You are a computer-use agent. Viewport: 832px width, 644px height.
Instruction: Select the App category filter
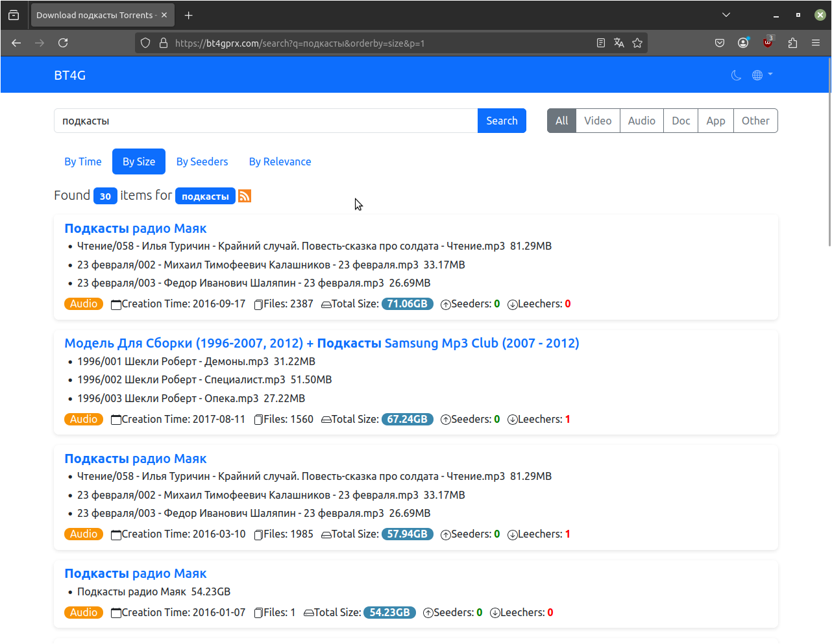click(x=716, y=121)
